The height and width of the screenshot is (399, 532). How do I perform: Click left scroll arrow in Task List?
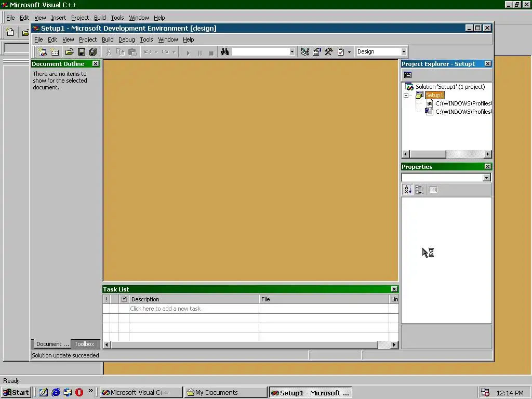[107, 345]
